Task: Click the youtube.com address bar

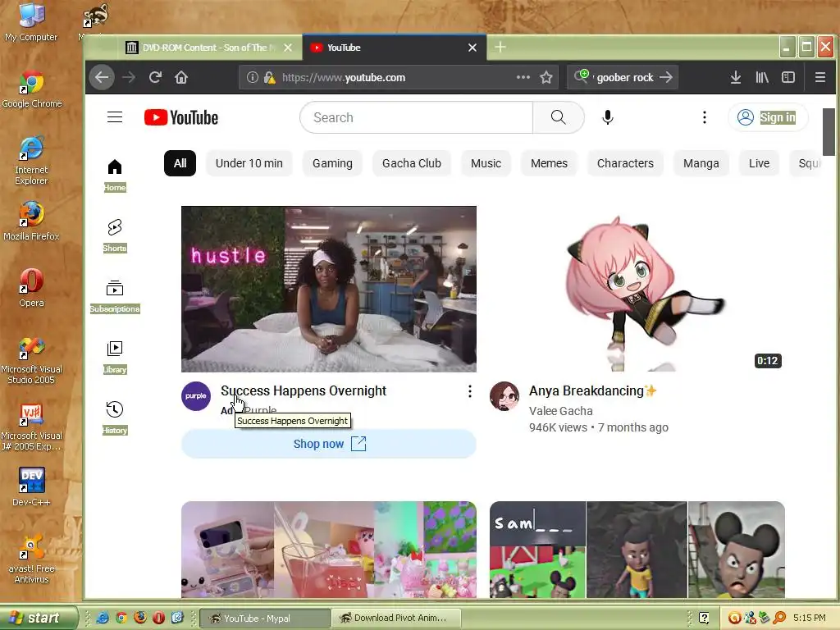Action: 399,78
